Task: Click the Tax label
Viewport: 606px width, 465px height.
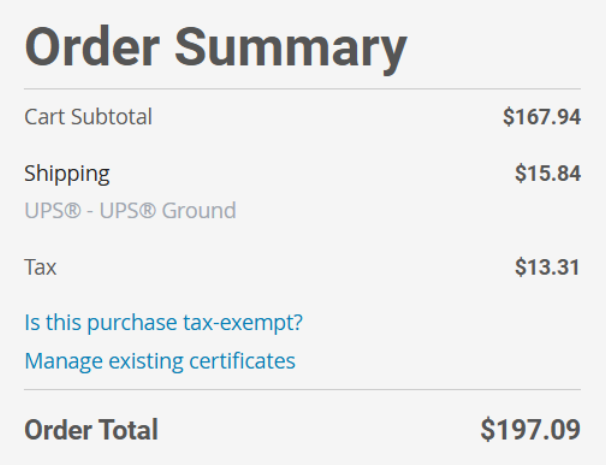Action: pyautogui.click(x=41, y=267)
